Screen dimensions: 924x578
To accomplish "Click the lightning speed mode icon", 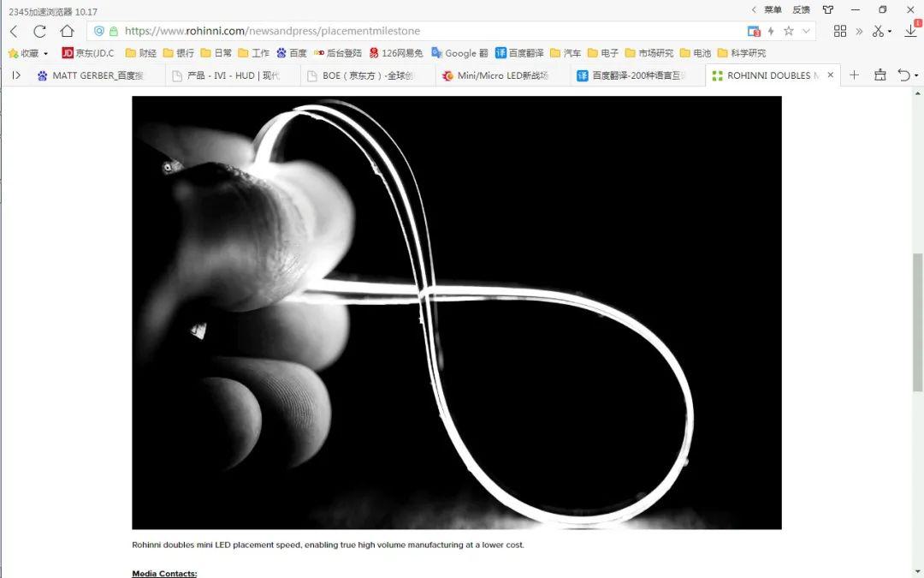I will pyautogui.click(x=771, y=31).
